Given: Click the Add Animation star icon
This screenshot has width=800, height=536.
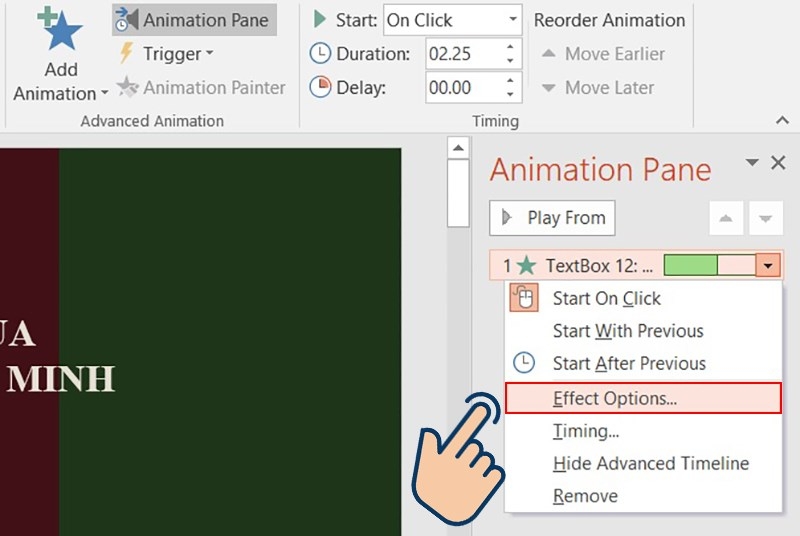Looking at the screenshot, I should 60,29.
